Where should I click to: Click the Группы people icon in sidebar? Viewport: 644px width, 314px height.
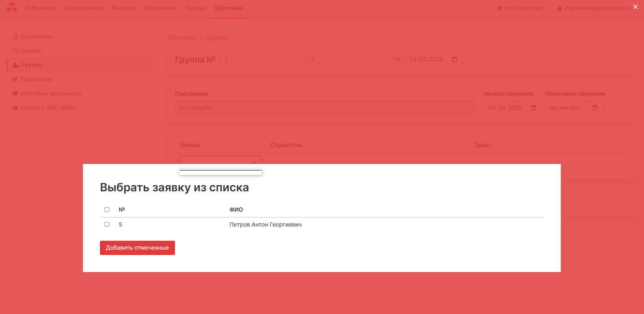tap(16, 65)
